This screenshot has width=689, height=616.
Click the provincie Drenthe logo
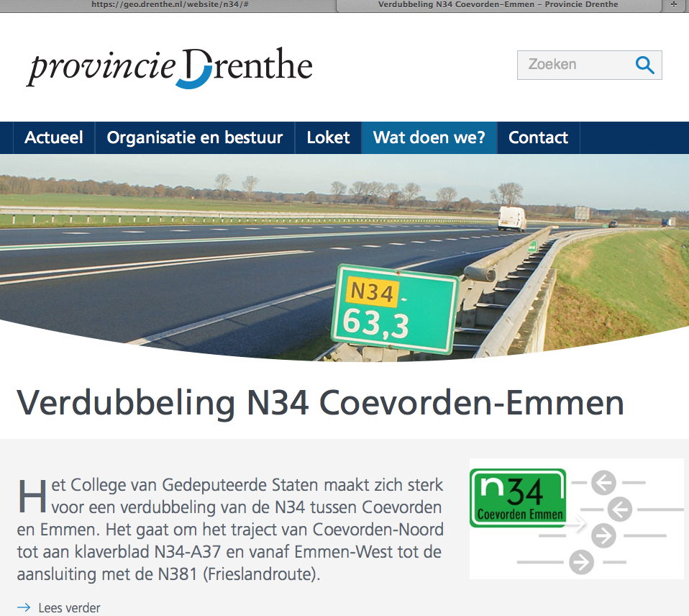pyautogui.click(x=170, y=68)
